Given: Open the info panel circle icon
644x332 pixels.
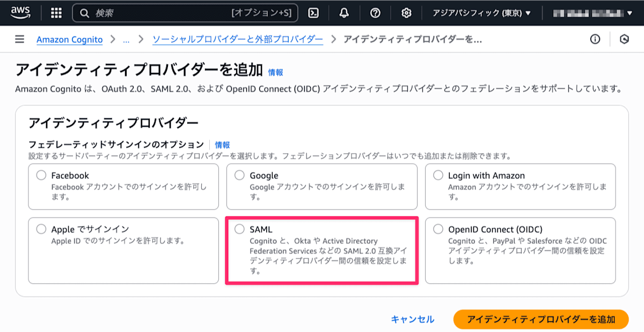Looking at the screenshot, I should click(595, 39).
